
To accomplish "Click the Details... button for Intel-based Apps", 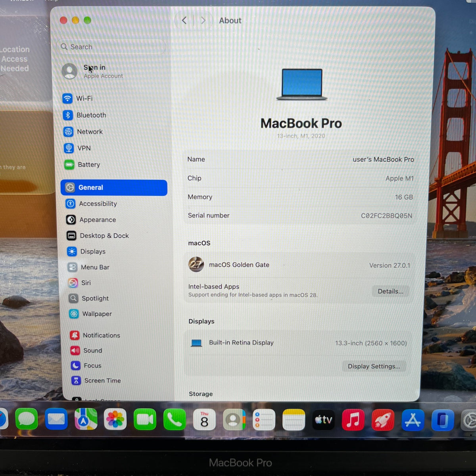I will coord(390,291).
